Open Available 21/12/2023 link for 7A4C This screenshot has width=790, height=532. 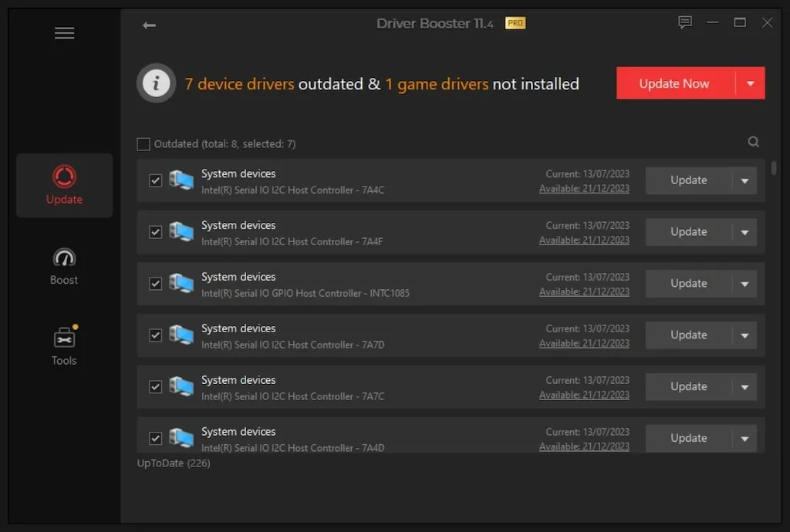click(x=584, y=189)
